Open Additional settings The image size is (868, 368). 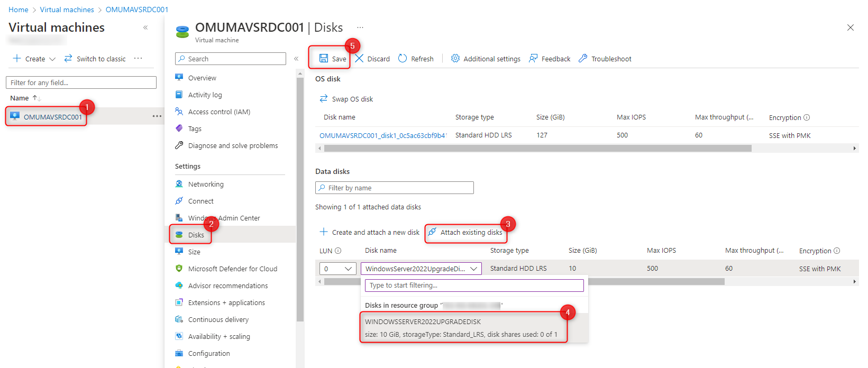pos(486,59)
